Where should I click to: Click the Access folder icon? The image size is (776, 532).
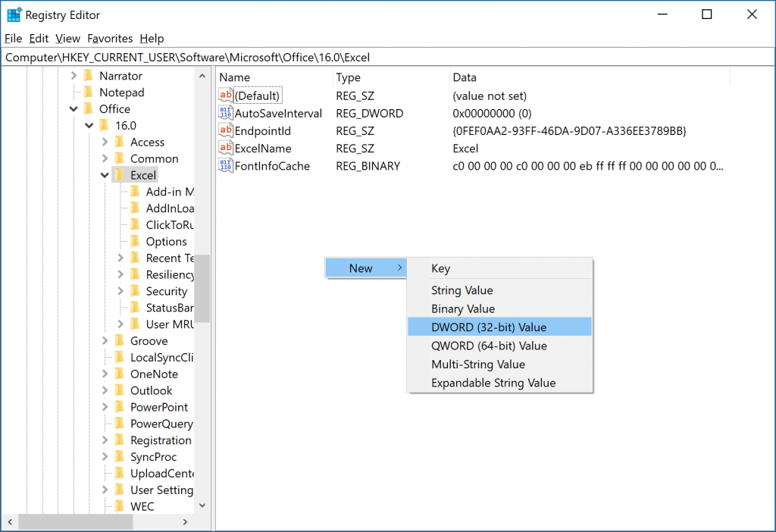coord(119,142)
